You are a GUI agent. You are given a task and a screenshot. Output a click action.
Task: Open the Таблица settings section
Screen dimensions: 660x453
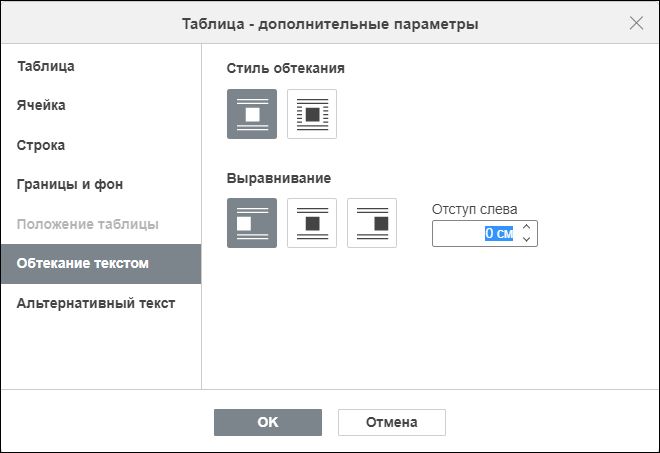point(101,66)
